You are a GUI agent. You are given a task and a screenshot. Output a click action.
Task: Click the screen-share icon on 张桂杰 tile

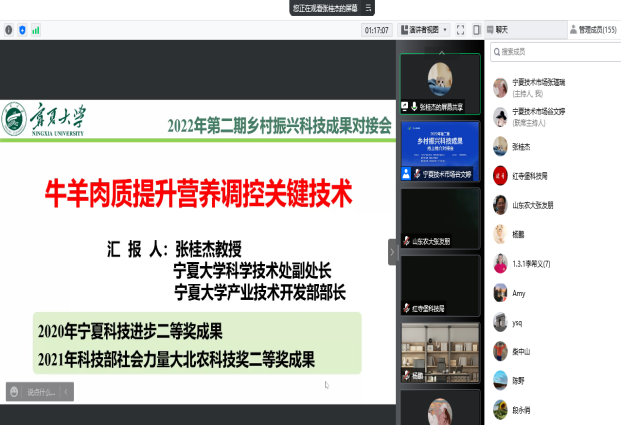(404, 106)
